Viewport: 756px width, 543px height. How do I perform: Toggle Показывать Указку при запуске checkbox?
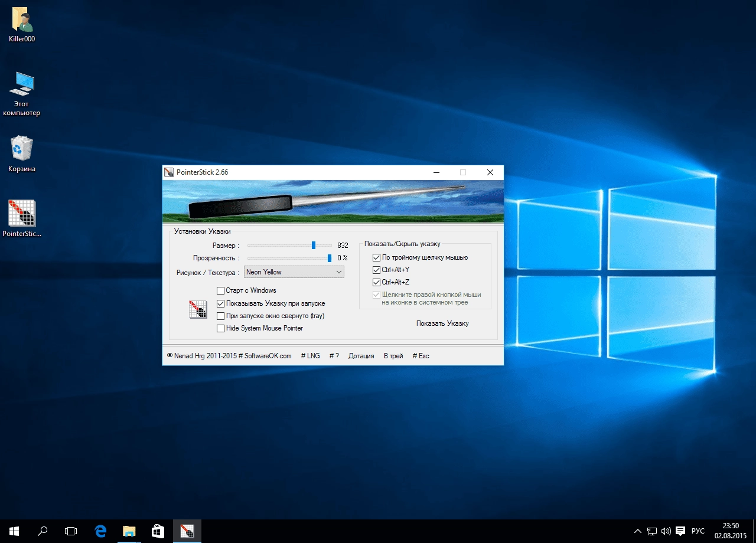pyautogui.click(x=220, y=303)
